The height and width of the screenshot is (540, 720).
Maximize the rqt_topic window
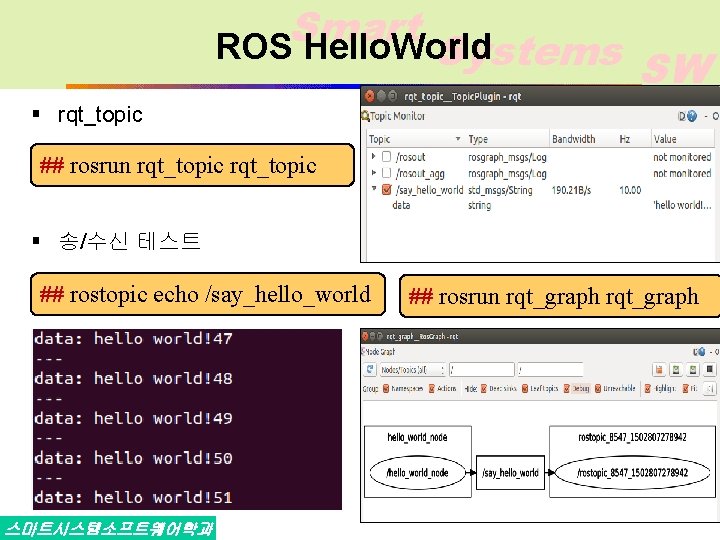pos(393,96)
